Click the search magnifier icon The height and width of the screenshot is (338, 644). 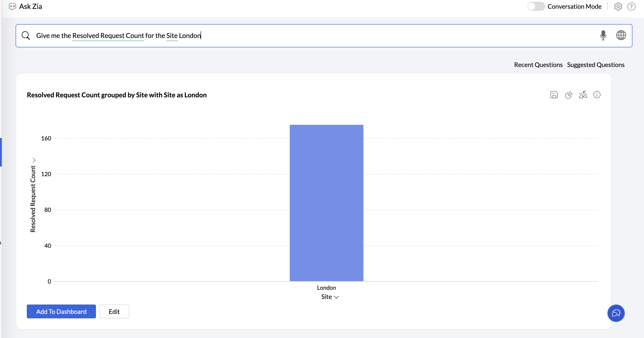click(x=26, y=35)
